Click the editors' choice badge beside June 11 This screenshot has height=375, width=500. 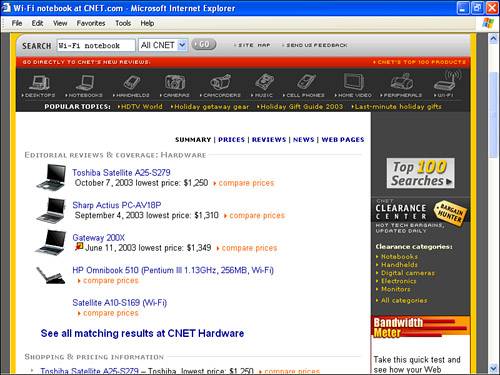pos(79,246)
